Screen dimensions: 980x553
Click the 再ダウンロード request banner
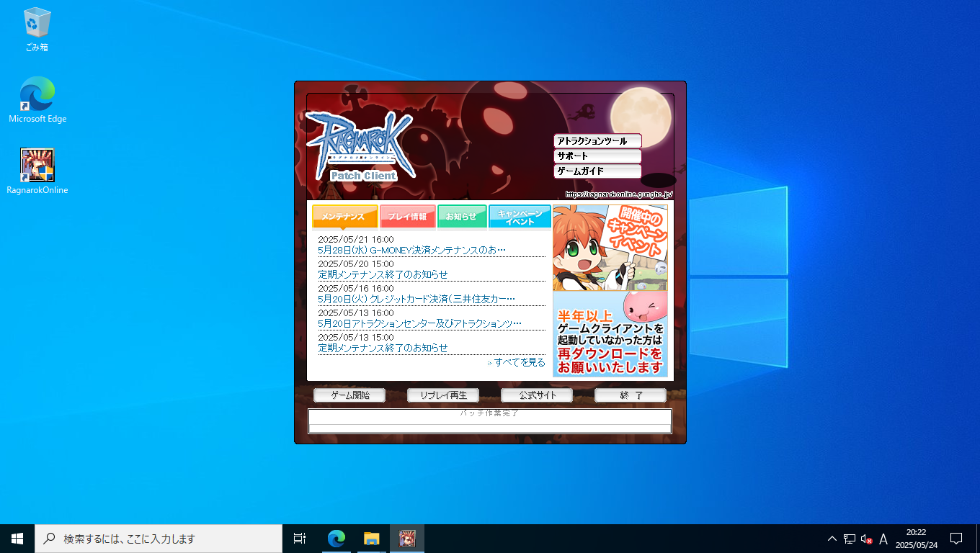click(610, 334)
